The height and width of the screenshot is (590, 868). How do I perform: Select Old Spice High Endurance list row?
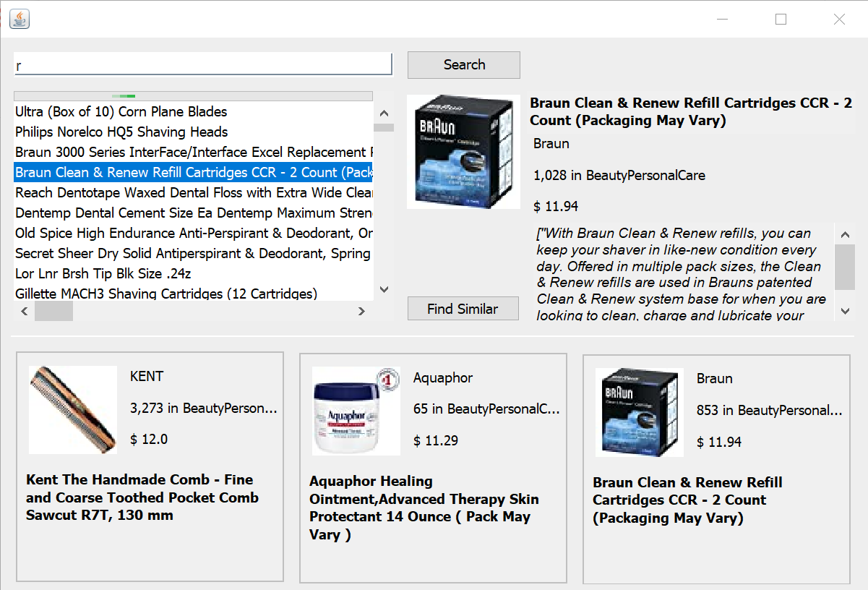[x=194, y=234]
